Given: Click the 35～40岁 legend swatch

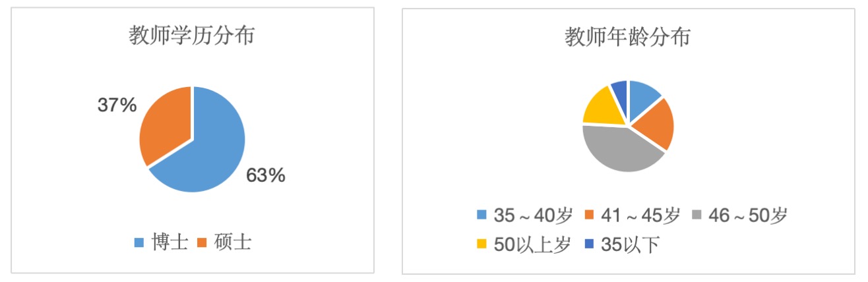Looking at the screenshot, I should [x=481, y=215].
